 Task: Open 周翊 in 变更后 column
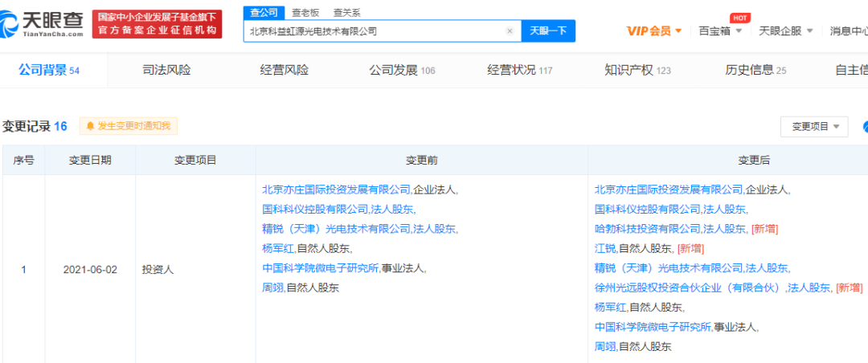pos(604,347)
